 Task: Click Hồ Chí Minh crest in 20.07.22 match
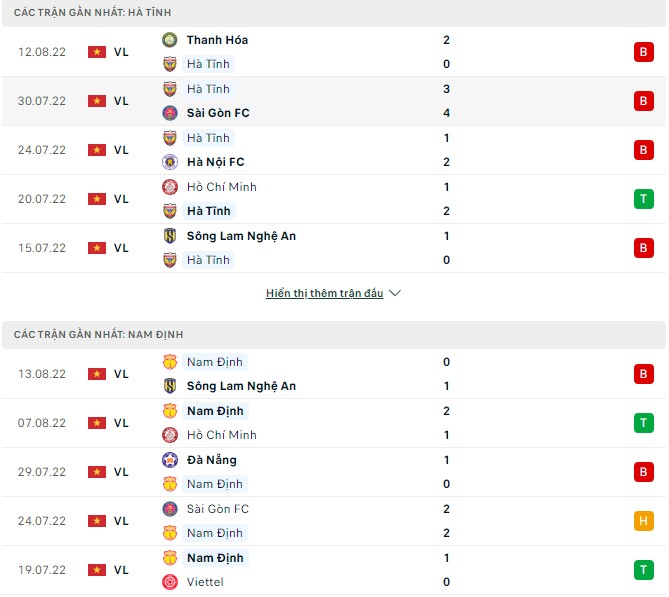pos(169,187)
